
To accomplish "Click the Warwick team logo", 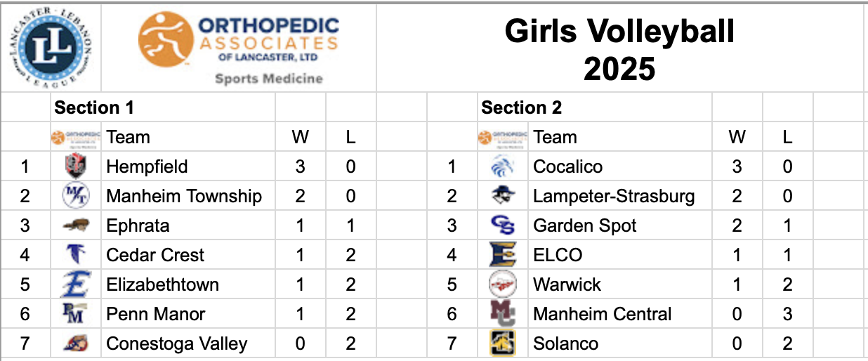I will [x=502, y=284].
